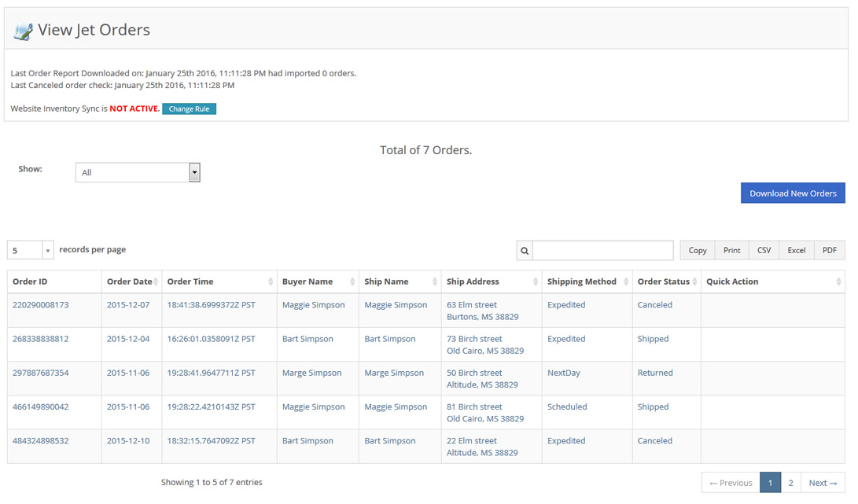Screen dimensions: 858x504
Task: Click Download New Orders button
Action: click(x=793, y=193)
